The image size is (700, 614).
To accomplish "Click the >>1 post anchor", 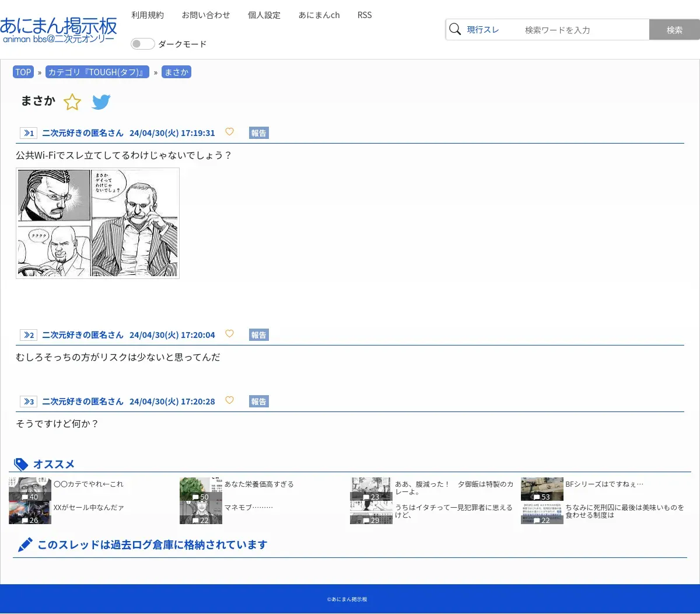I will 28,133.
